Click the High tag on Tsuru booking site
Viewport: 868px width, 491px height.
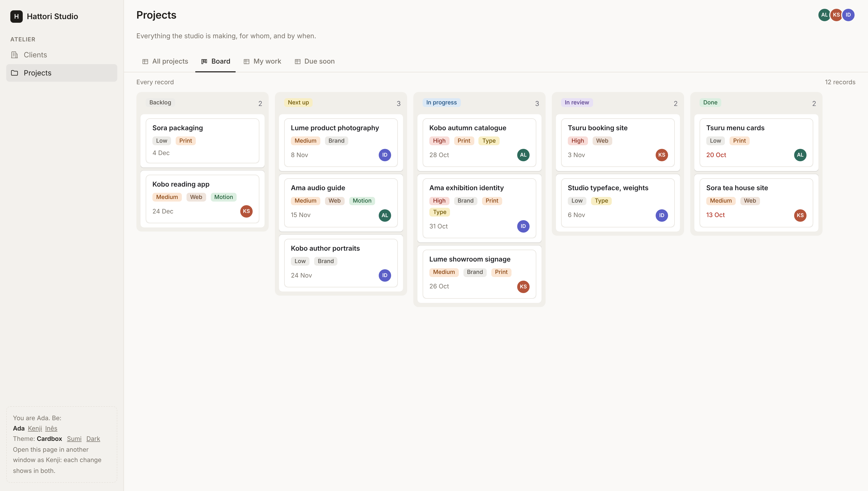tap(577, 141)
